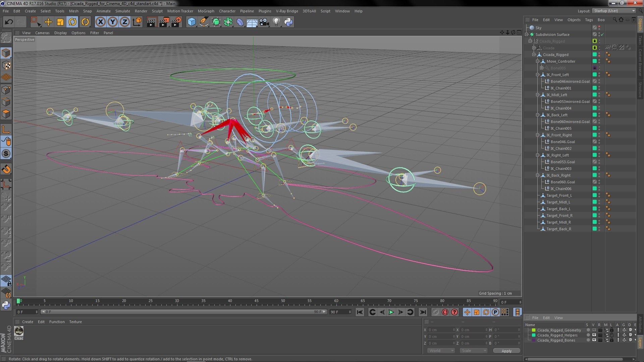Open the viewport Display menu

(60, 33)
